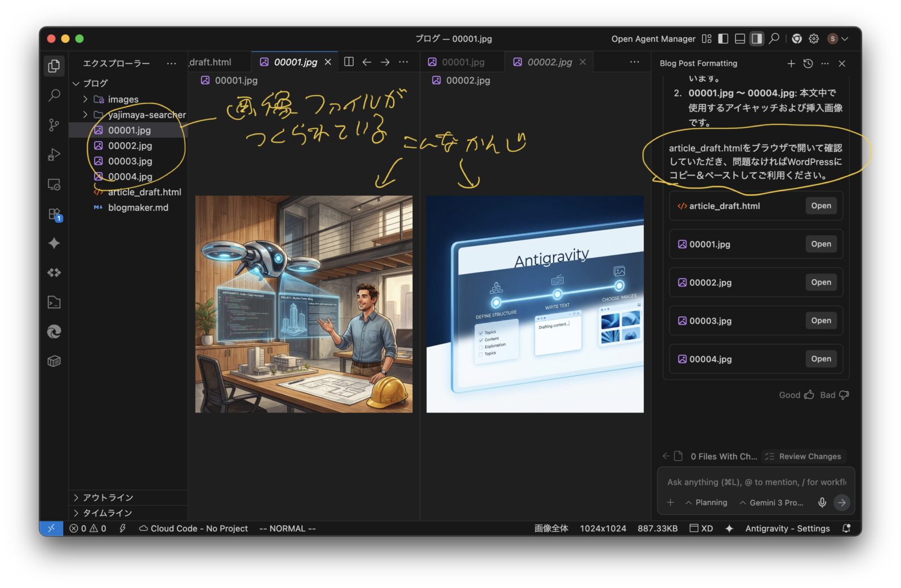The height and width of the screenshot is (588, 901).
Task: Open the Gemini 3 Pro model dropdown
Action: click(771, 502)
